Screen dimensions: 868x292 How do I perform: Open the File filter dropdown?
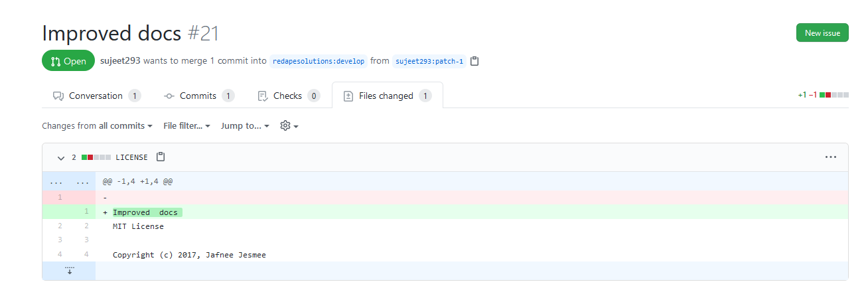(186, 125)
